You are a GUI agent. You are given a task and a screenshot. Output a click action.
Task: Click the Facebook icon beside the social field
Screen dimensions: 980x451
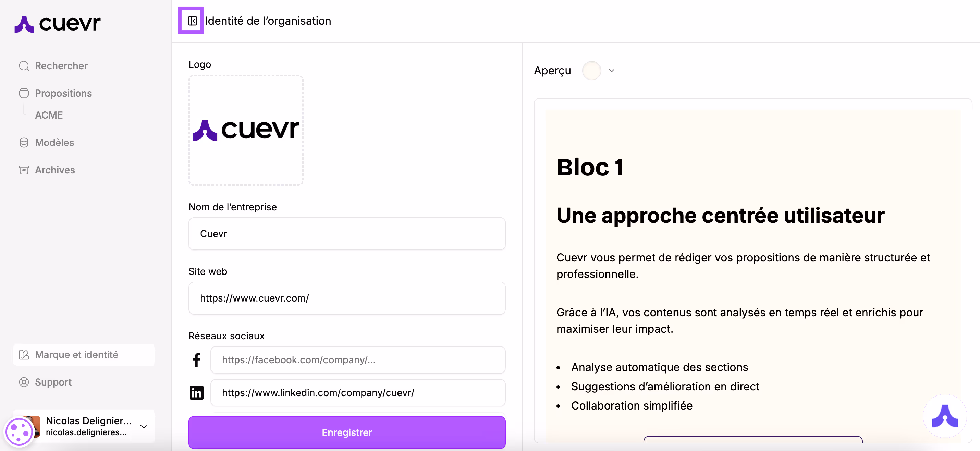click(196, 359)
